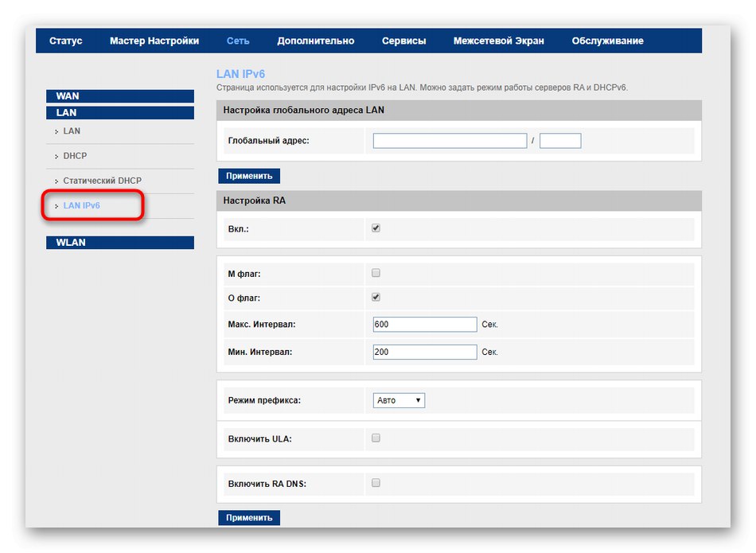Disable the RA Вкл. checkbox
The height and width of the screenshot is (553, 756).
tap(376, 228)
